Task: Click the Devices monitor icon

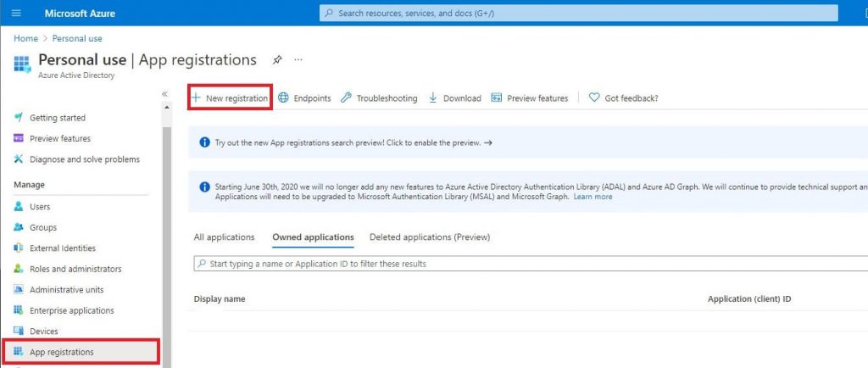Action: [19, 331]
